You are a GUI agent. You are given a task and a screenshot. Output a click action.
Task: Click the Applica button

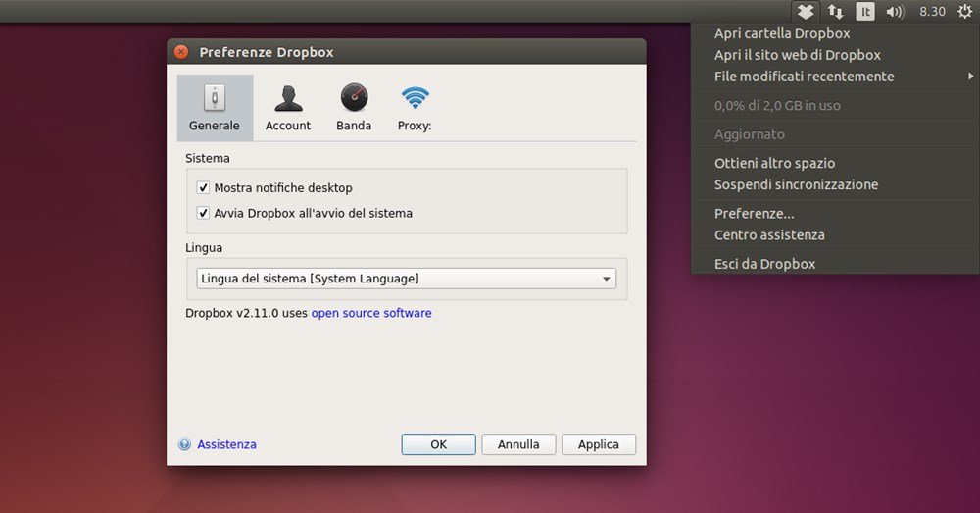598,444
